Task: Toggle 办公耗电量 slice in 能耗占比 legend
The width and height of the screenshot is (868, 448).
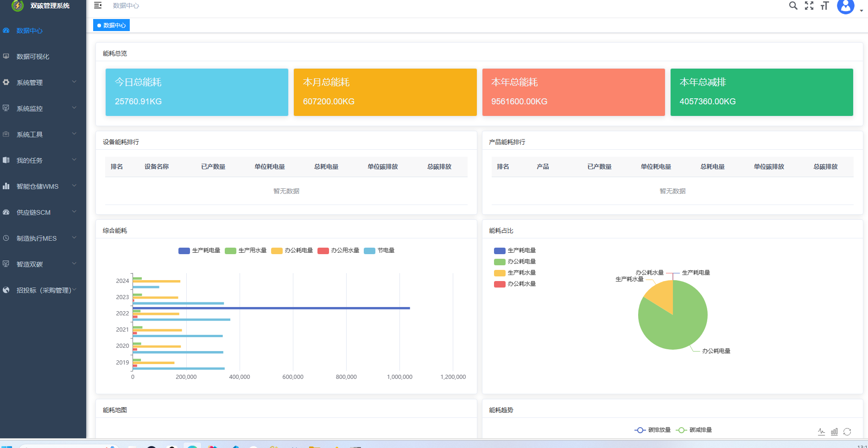Action: pyautogui.click(x=515, y=262)
